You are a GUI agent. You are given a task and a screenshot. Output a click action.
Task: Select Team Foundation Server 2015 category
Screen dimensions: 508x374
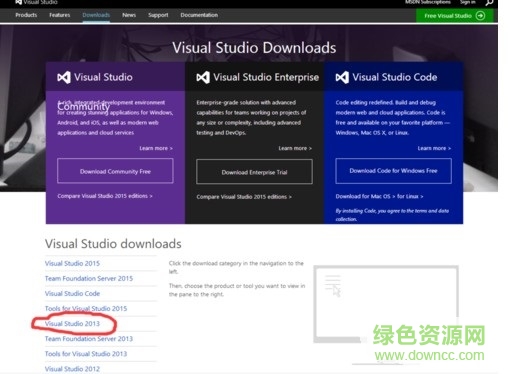pos(89,278)
